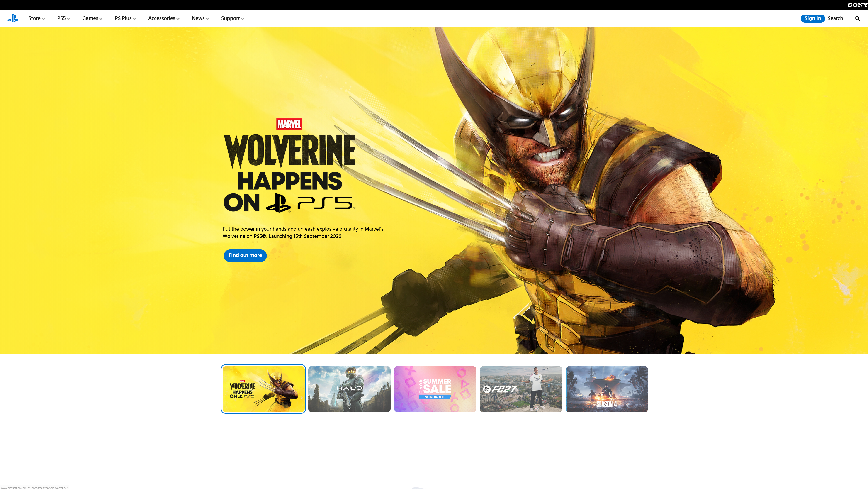
Task: Expand the Store dropdown menu
Action: click(x=36, y=18)
